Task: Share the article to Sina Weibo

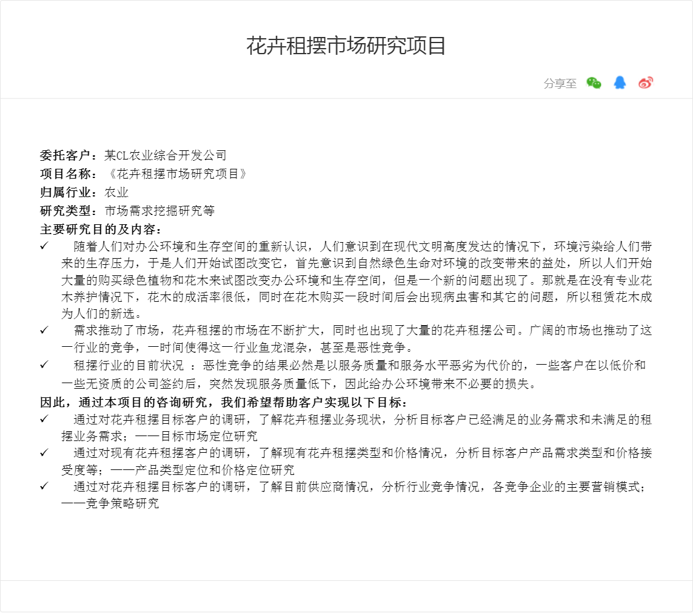Action: click(646, 83)
